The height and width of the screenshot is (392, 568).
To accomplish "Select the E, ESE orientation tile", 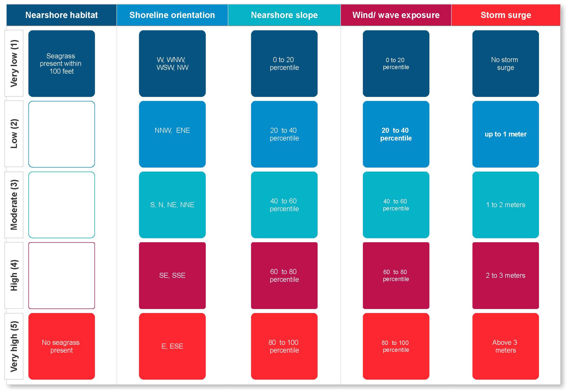I will (172, 346).
